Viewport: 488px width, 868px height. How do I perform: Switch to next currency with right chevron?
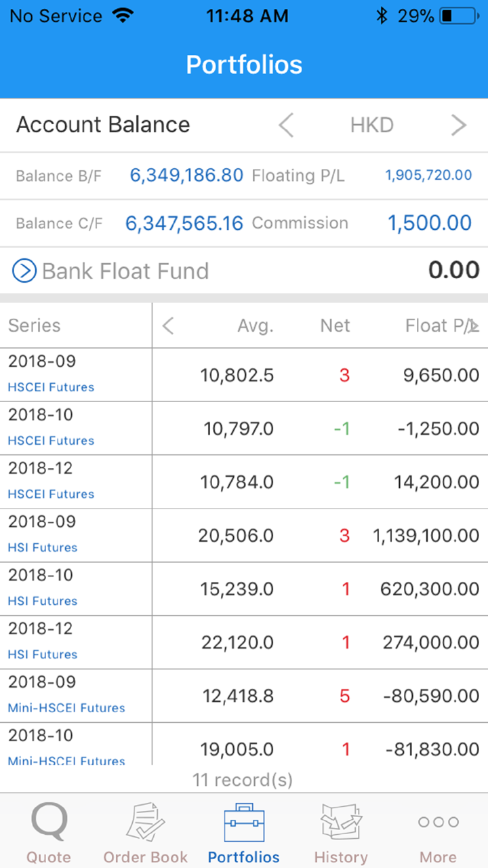pos(459,125)
